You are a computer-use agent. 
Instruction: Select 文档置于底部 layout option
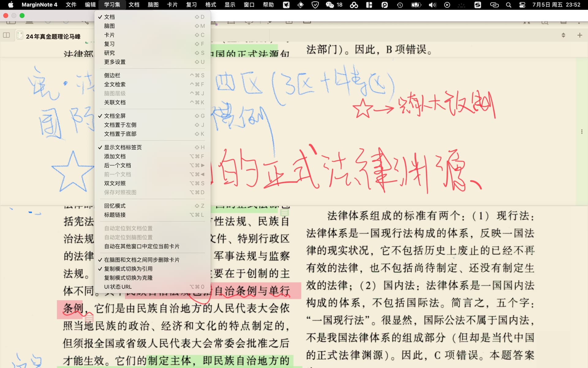point(152,134)
